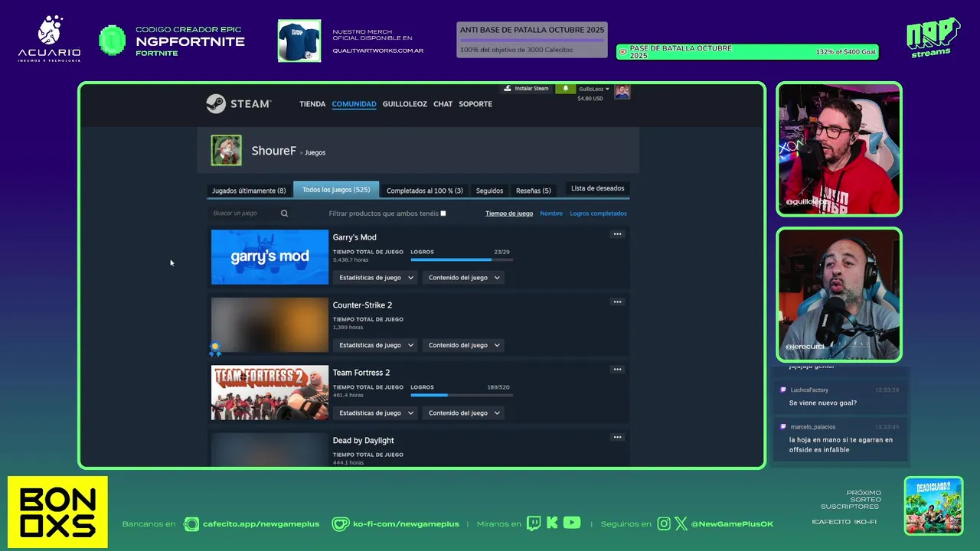Open the TIENDA menu
Screen dimensions: 980x551
click(312, 104)
